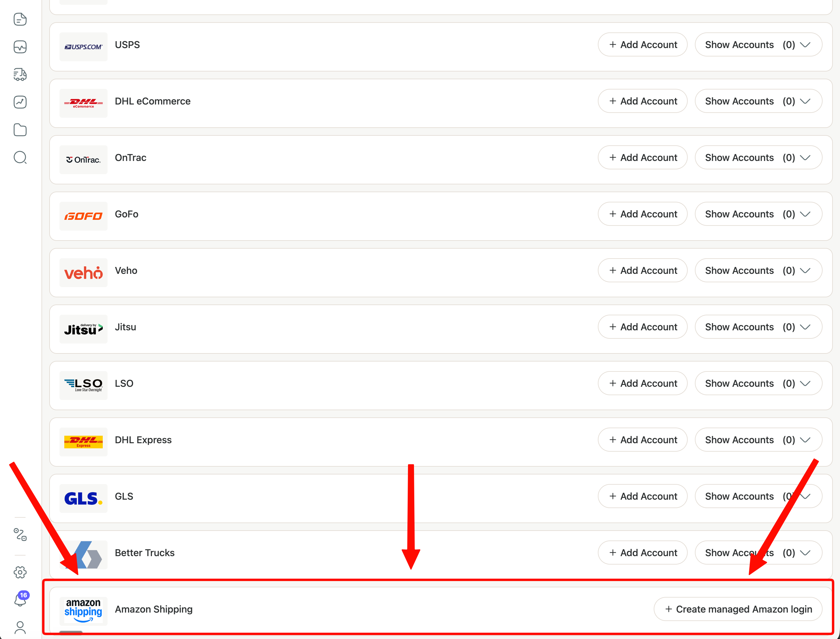840x639 pixels.
Task: Click the DHL Express carrier logo
Action: tap(83, 442)
